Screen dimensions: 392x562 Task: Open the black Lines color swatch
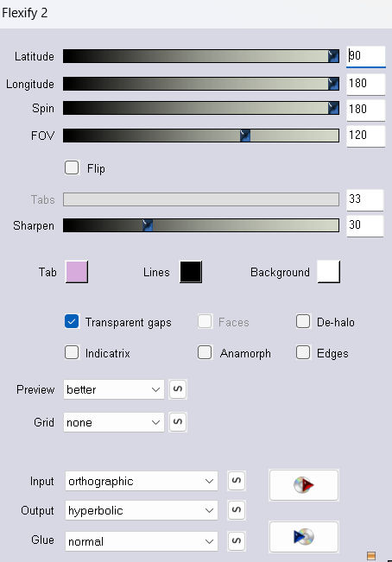(191, 272)
